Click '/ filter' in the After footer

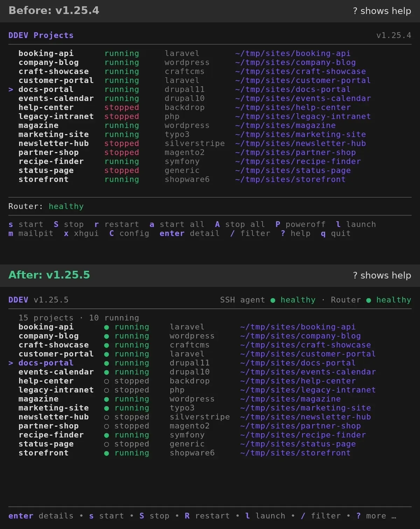point(321,516)
